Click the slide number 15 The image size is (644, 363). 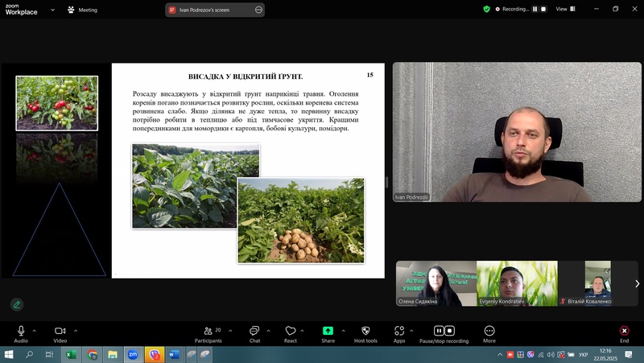[x=370, y=75]
